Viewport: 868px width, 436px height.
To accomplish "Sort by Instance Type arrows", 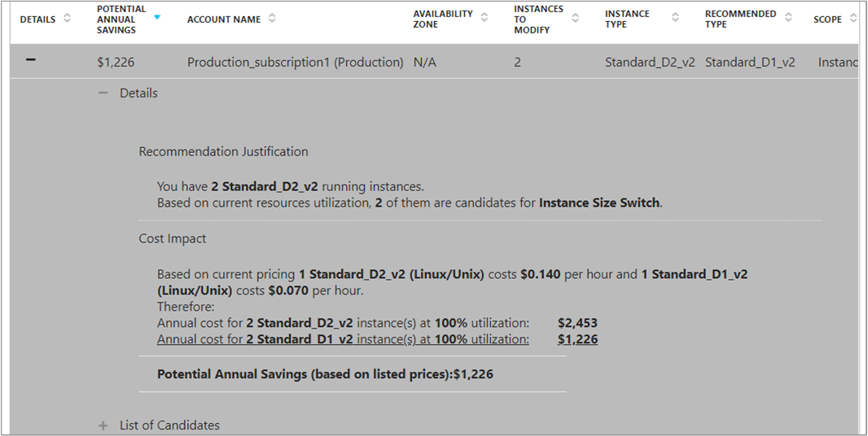I will coord(675,17).
